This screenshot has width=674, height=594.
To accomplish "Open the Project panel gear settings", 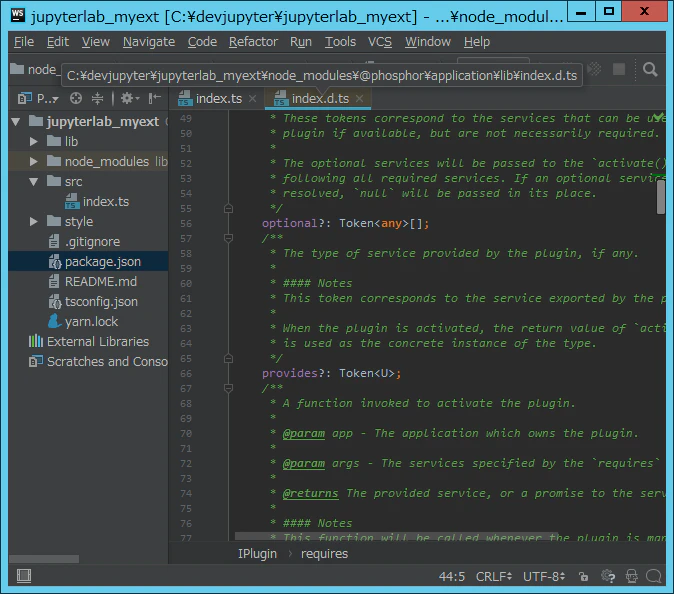I will coord(129,98).
